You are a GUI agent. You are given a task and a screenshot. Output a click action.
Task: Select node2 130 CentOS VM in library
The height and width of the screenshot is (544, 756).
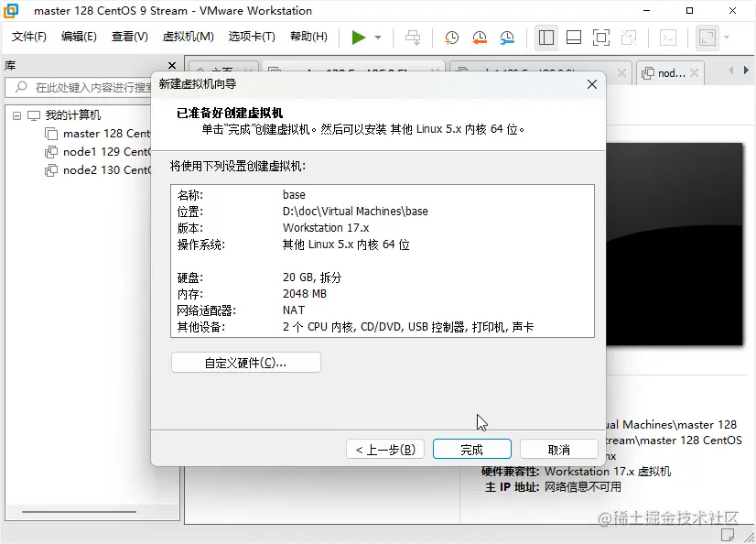point(106,170)
